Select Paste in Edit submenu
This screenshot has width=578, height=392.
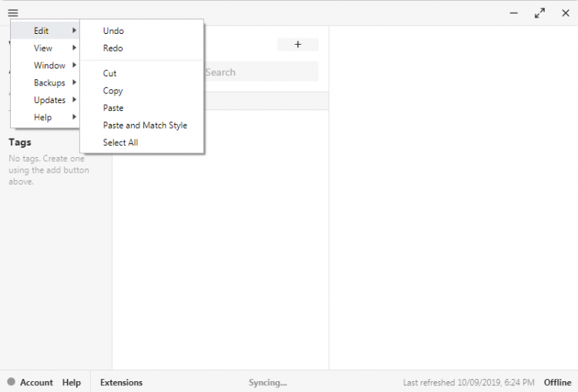(x=142, y=108)
